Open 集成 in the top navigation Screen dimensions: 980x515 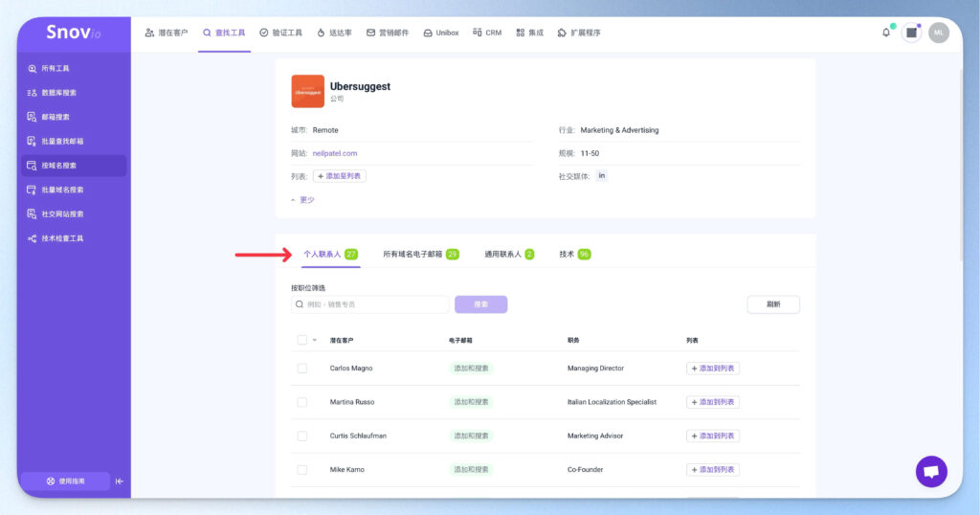click(529, 33)
